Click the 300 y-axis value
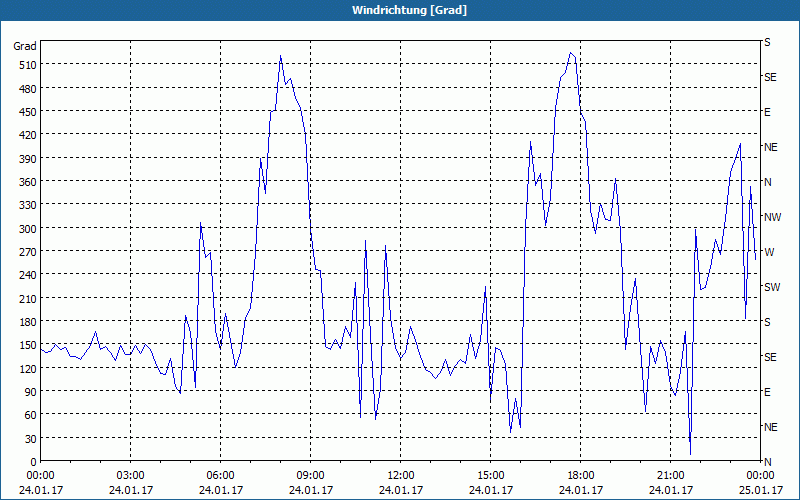This screenshot has height=500, width=800. pos(28,229)
